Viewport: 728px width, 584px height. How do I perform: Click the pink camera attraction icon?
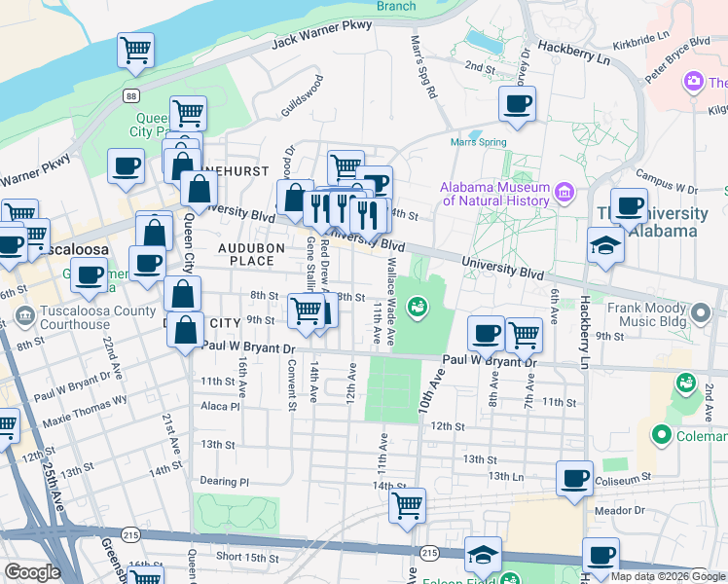[x=693, y=81]
